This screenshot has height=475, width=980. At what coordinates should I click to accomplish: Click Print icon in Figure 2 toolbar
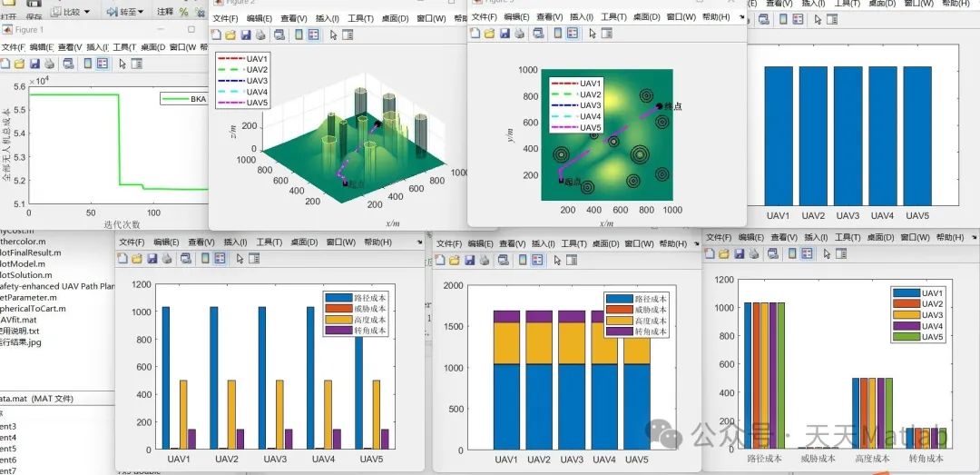(x=260, y=35)
